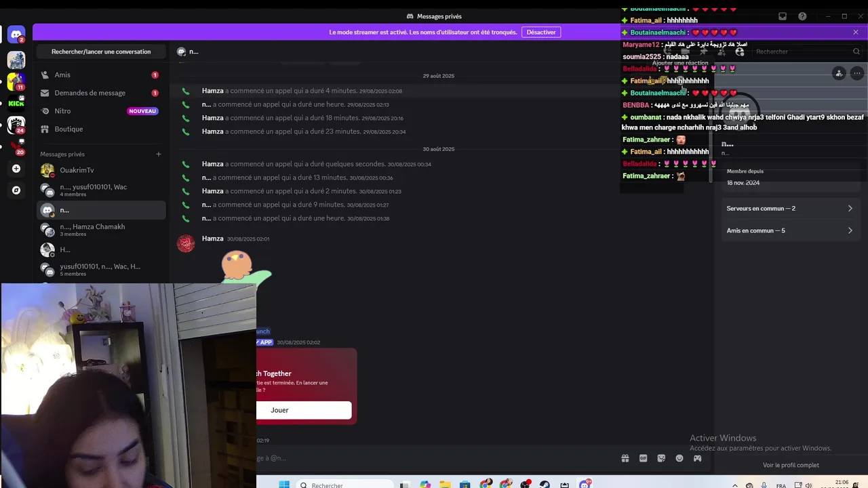Click FRA language indicator
Image resolution: width=868 pixels, height=488 pixels.
(x=781, y=485)
